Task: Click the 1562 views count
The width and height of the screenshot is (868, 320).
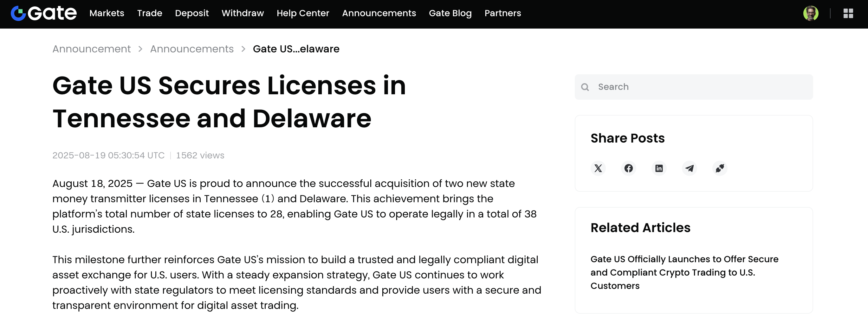Action: pos(200,155)
